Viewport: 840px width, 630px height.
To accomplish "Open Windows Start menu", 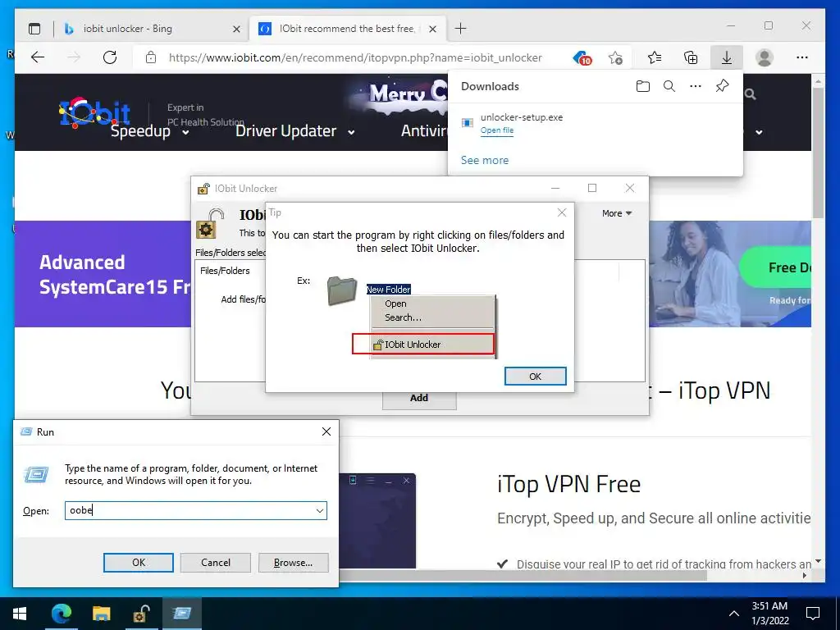I will point(20,614).
